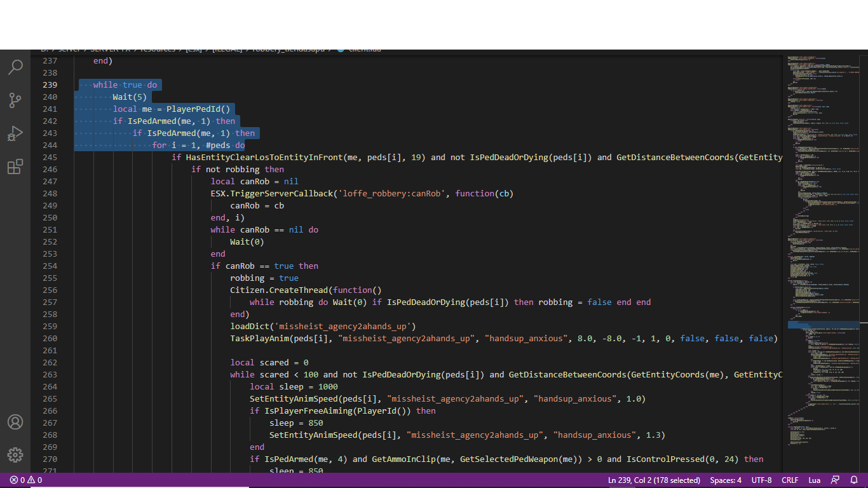The image size is (868, 488).
Task: Open the notifications bell
Action: 854,480
